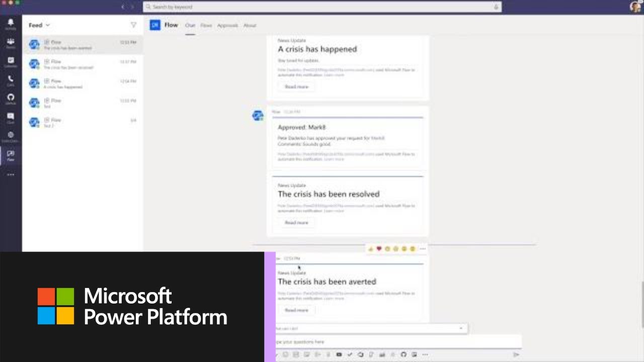
Task: React with the laugh emoji
Action: (387, 248)
